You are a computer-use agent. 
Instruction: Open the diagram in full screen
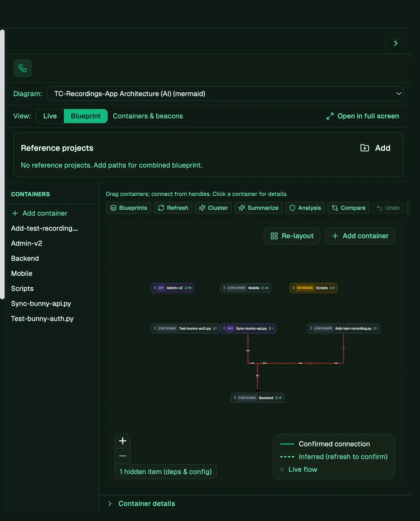click(363, 116)
